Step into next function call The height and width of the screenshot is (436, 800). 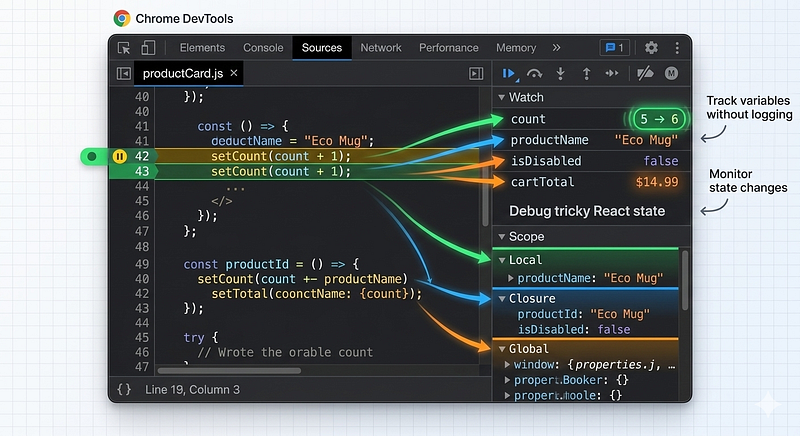pos(560,74)
